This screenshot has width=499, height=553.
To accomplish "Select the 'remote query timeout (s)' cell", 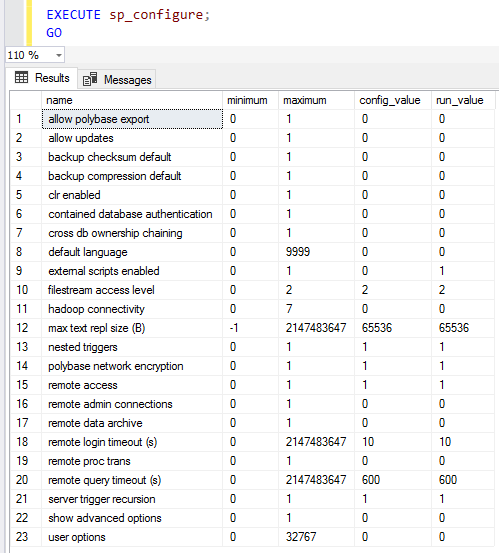I will point(132,480).
